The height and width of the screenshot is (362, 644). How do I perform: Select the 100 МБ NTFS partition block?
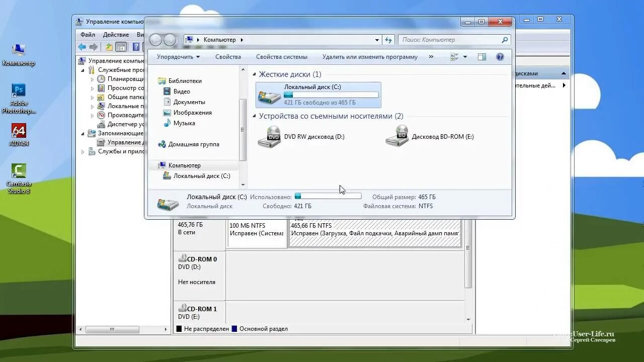tap(257, 233)
